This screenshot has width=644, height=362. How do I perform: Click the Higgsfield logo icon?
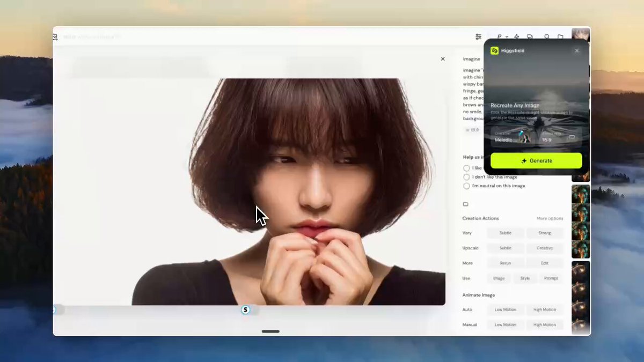point(495,50)
